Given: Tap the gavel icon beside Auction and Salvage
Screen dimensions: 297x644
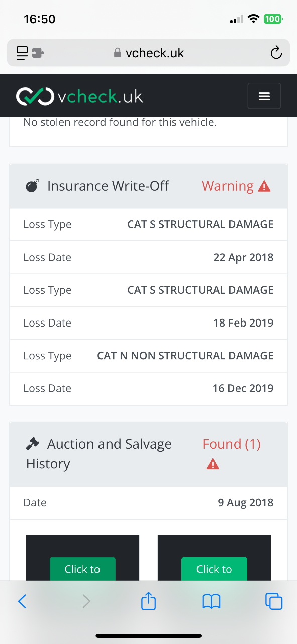Looking at the screenshot, I should 32,444.
